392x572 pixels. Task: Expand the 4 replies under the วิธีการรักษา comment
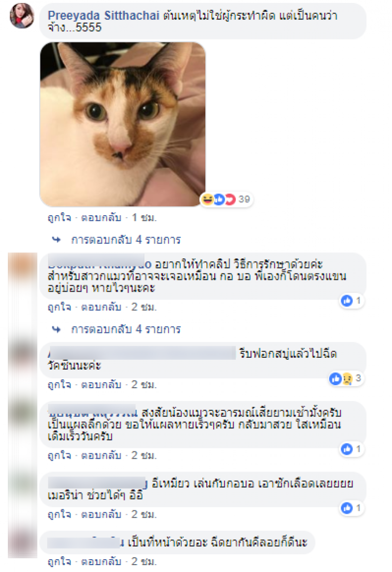126,329
